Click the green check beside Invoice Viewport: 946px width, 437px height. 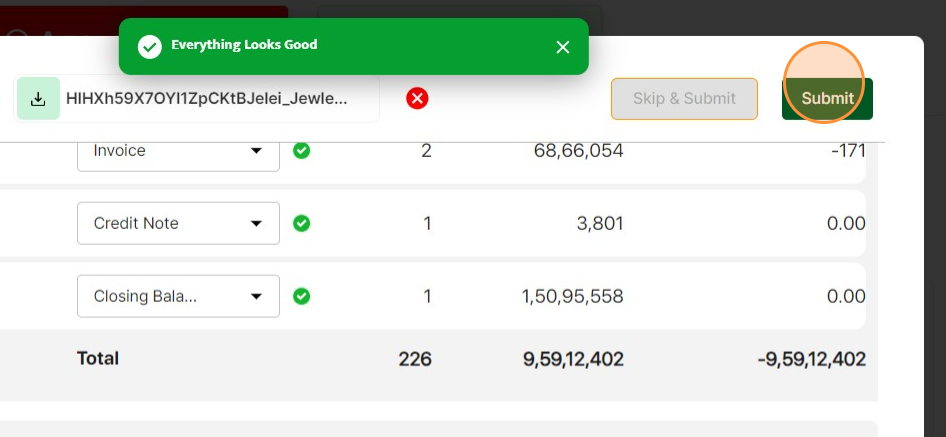(301, 151)
